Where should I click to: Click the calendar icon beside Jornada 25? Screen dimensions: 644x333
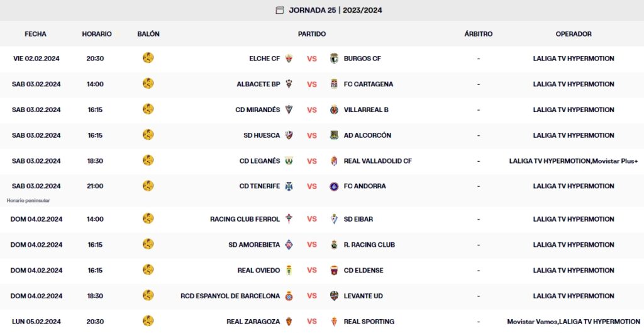pyautogui.click(x=280, y=10)
